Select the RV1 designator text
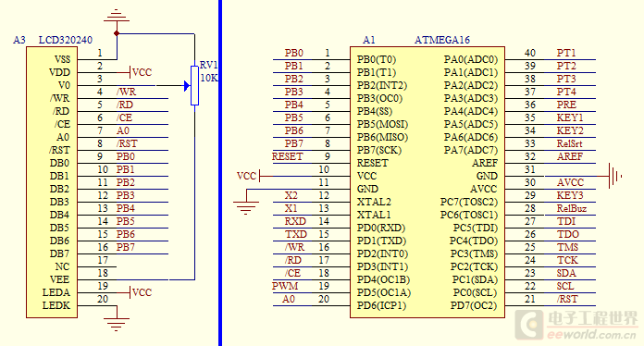This screenshot has width=644, height=346. point(208,66)
